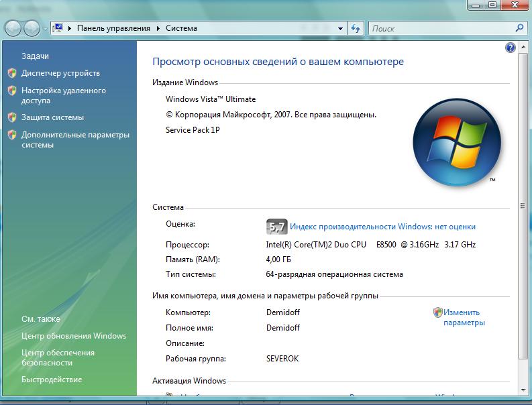Open Быстродействие link in sidebar
The width and height of the screenshot is (532, 405).
click(x=52, y=380)
